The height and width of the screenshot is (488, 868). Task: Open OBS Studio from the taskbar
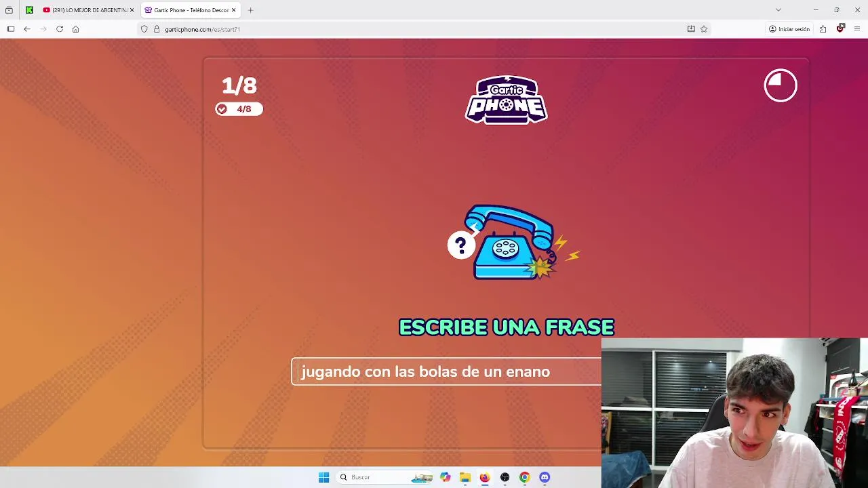(505, 477)
